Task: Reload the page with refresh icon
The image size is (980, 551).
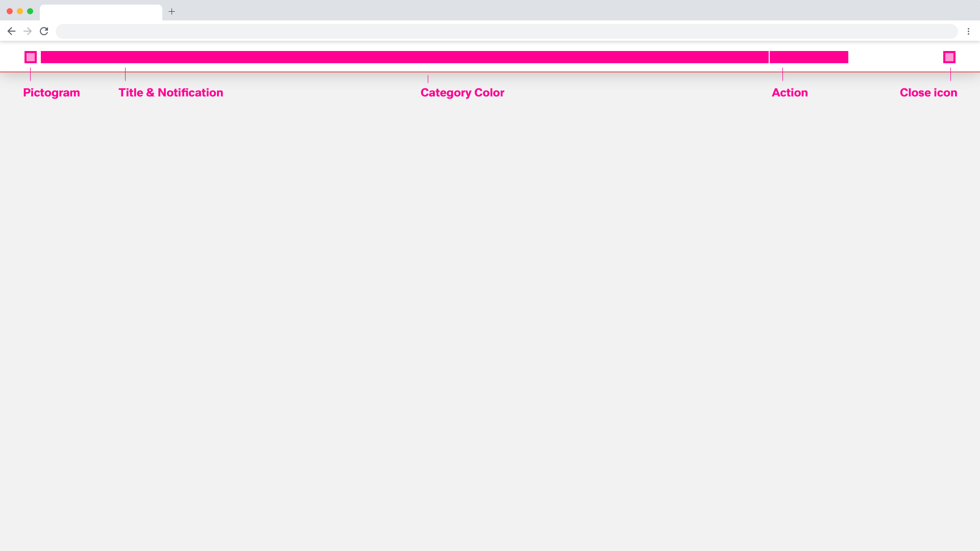Action: (x=44, y=31)
